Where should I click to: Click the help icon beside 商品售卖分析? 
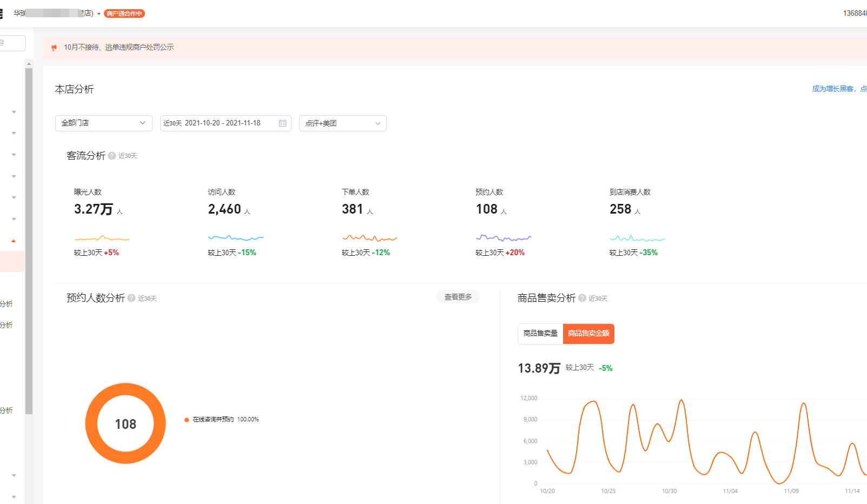582,298
